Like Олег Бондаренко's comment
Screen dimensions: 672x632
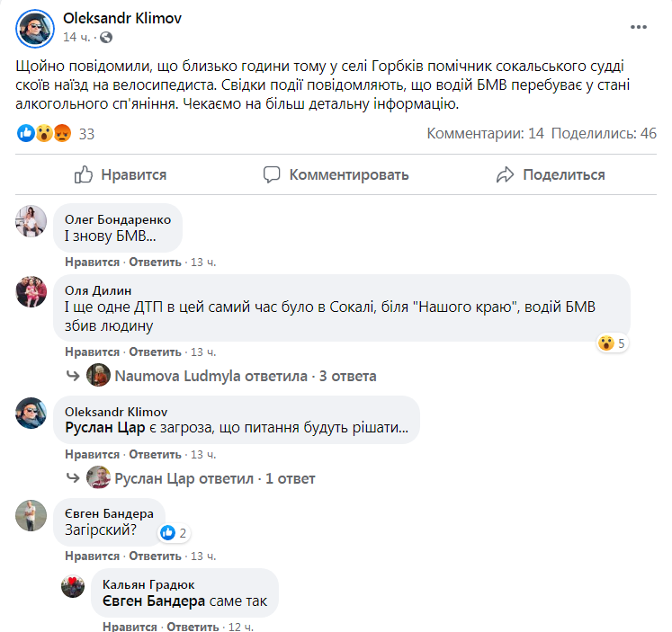(92, 262)
